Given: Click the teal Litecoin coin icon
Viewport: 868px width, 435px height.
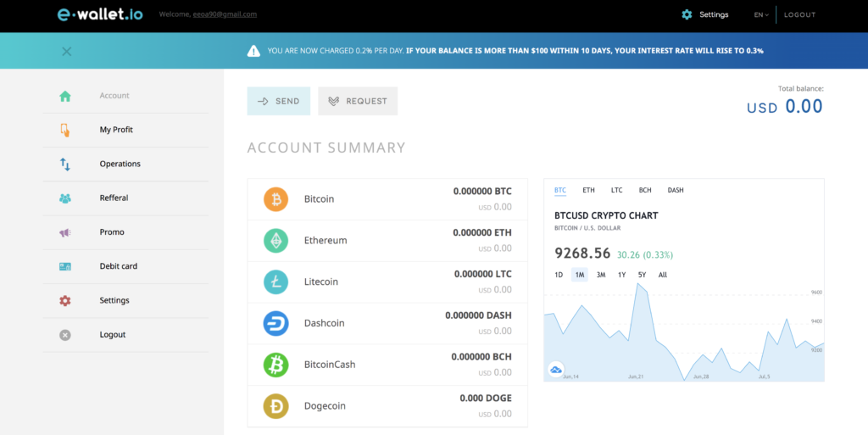Looking at the screenshot, I should click(275, 282).
